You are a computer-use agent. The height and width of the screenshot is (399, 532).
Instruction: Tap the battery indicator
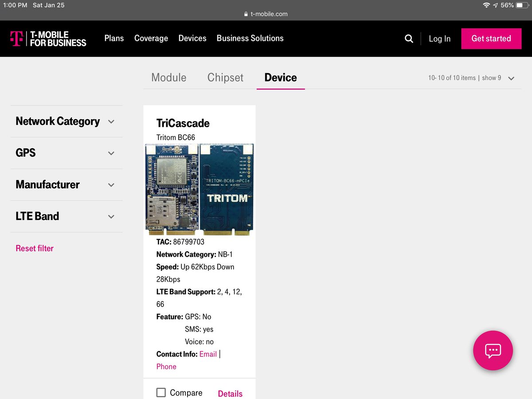(x=522, y=5)
